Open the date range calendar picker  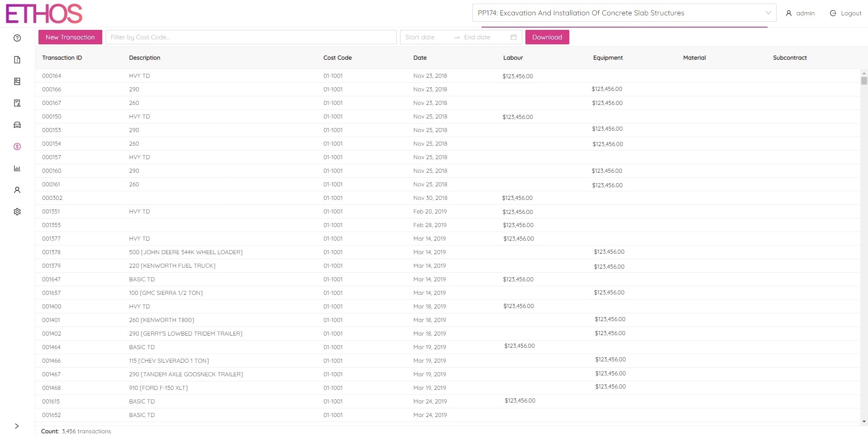click(x=513, y=37)
